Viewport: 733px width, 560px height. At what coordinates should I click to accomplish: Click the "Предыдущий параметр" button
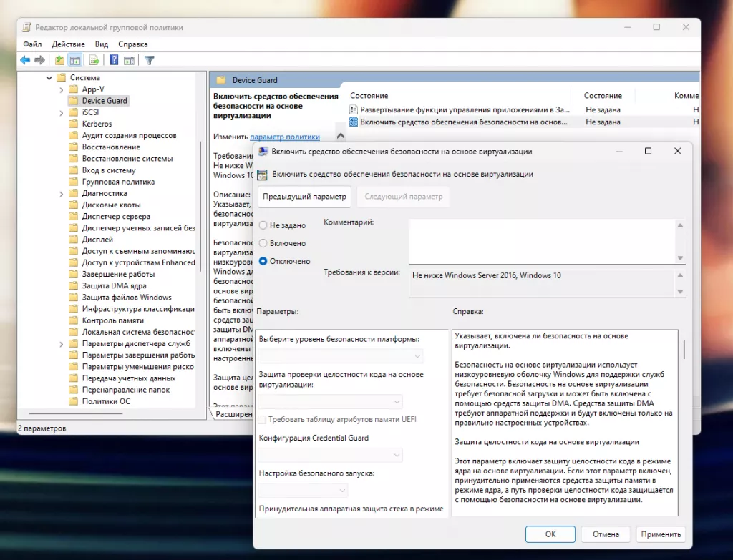pyautogui.click(x=305, y=197)
